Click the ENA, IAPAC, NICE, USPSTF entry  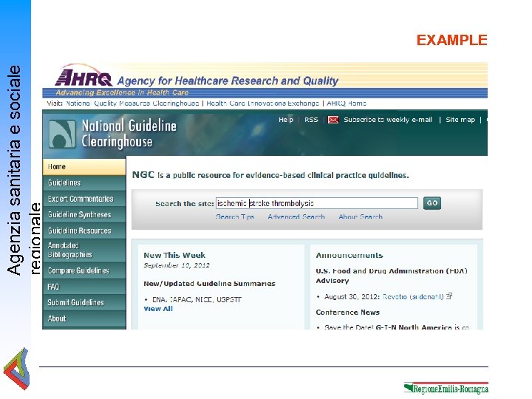tap(197, 299)
